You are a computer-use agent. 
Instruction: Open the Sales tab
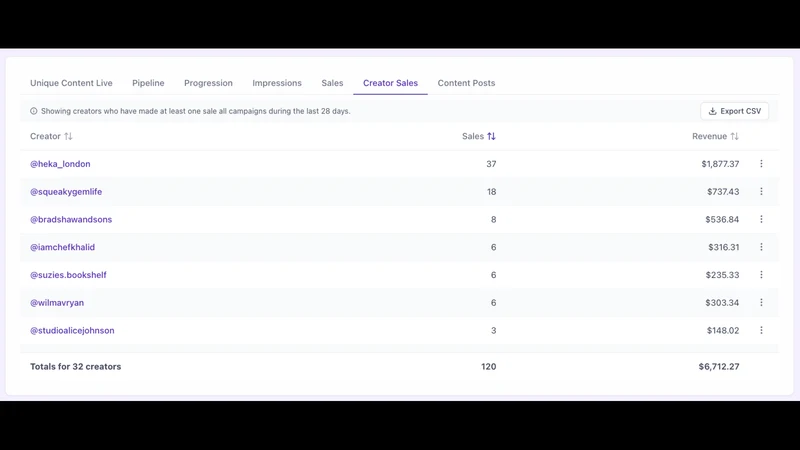332,83
